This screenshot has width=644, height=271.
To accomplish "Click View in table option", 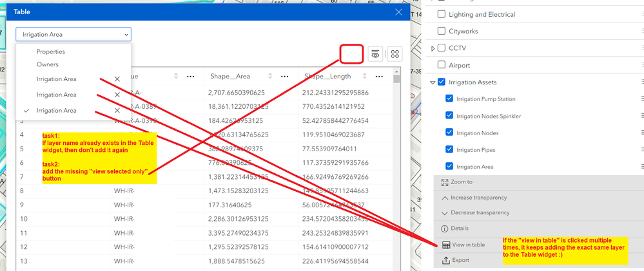I will (468, 245).
